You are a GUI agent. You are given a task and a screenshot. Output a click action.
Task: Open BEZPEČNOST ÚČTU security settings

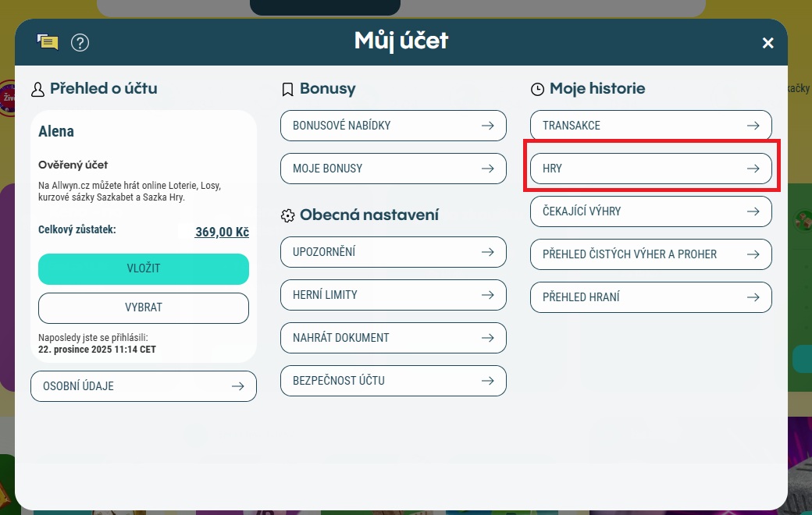click(393, 381)
